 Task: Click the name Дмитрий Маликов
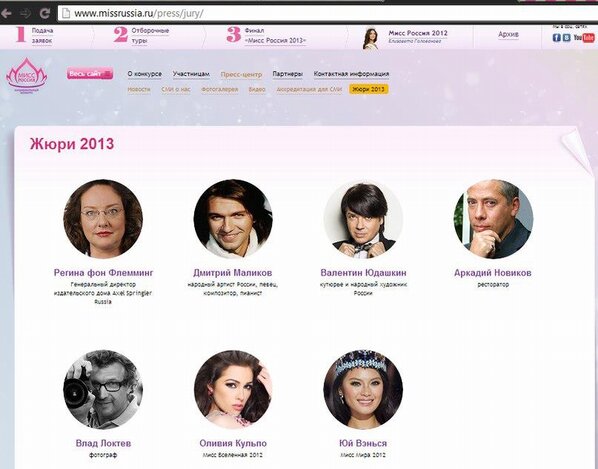tap(233, 273)
